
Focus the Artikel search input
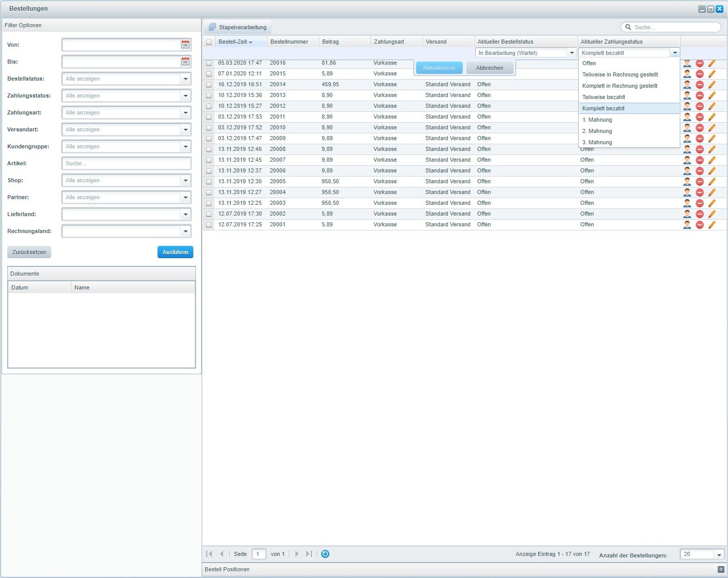click(126, 163)
